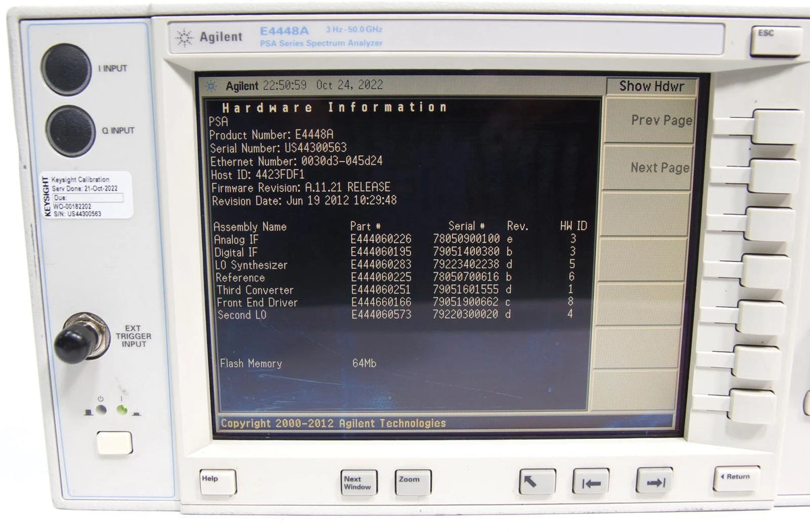The image size is (810, 532).
Task: Click the standby indicator LED
Action: [x=101, y=409]
